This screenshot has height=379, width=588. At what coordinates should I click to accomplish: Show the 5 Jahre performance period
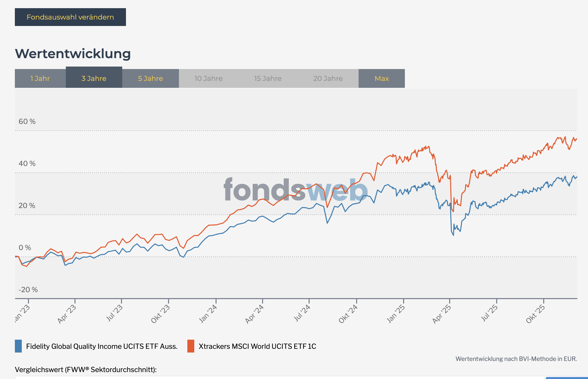click(x=150, y=78)
